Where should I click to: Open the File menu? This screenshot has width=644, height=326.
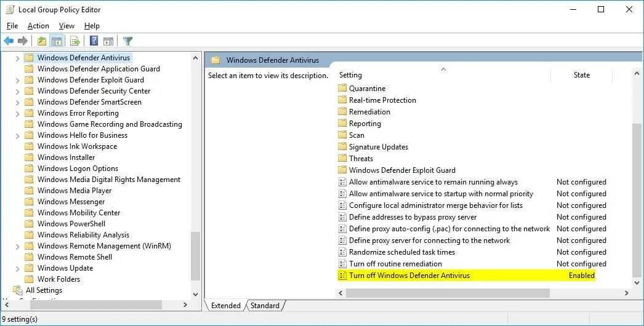coord(12,26)
